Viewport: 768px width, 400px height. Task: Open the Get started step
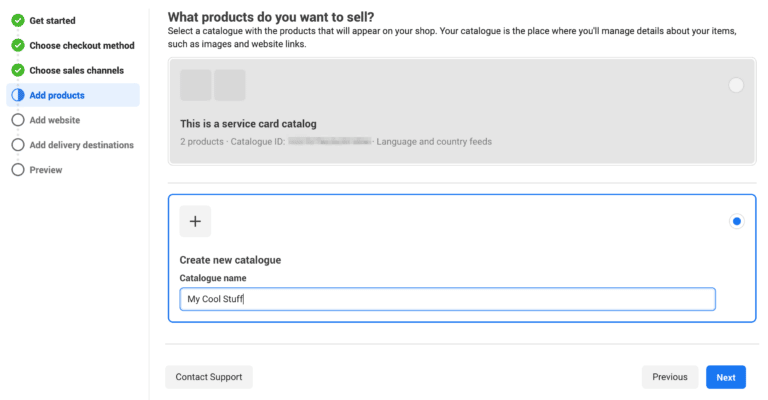point(52,20)
